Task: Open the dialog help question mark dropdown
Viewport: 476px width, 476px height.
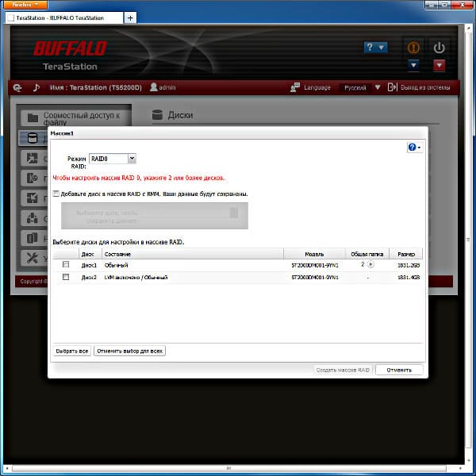Action: 414,148
